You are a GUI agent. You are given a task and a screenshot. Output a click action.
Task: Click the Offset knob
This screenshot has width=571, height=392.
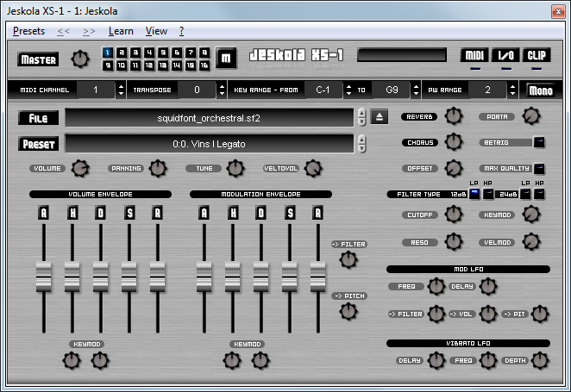(454, 168)
